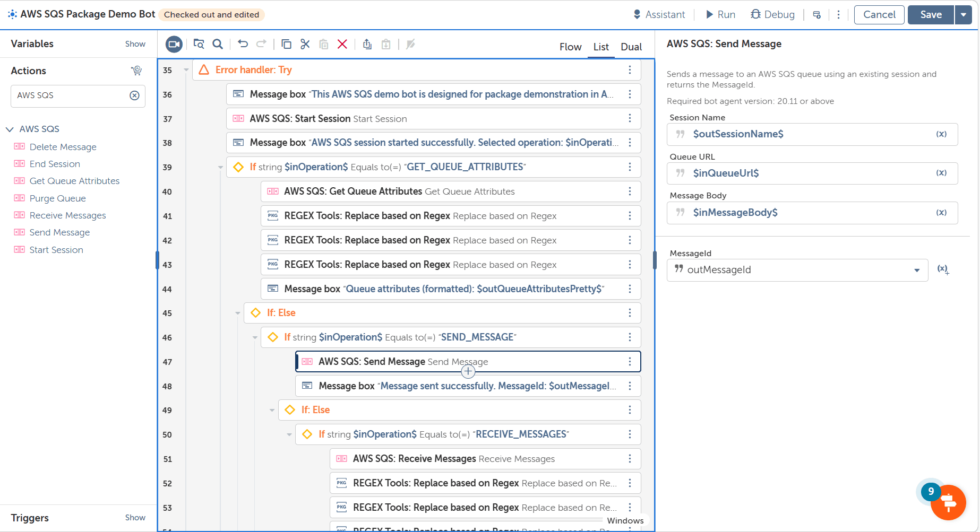This screenshot has width=980, height=532.
Task: Start recording with the recorder icon
Action: (174, 45)
